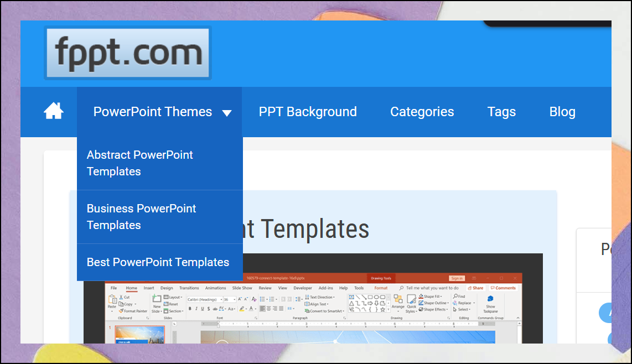Switch to the Design ribbon tab
The width and height of the screenshot is (632, 364).
click(x=167, y=288)
